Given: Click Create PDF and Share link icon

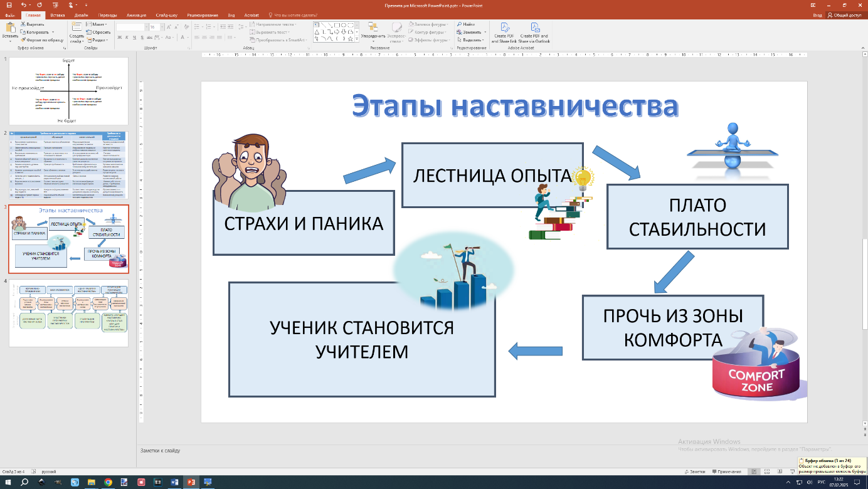Looking at the screenshot, I should (x=504, y=28).
